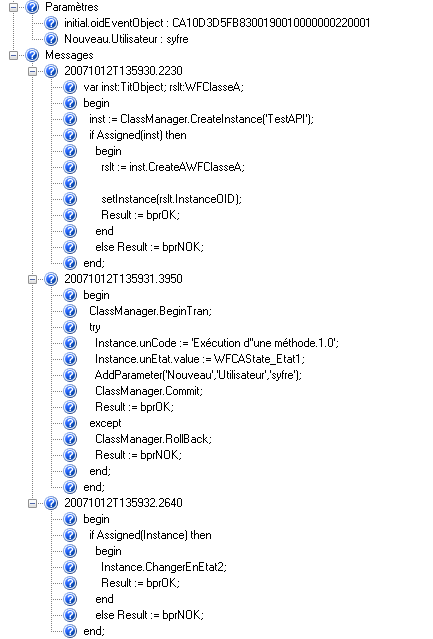The height and width of the screenshot is (639, 433).
Task: Click the question icon beside Paramètres
Action: (x=32, y=7)
